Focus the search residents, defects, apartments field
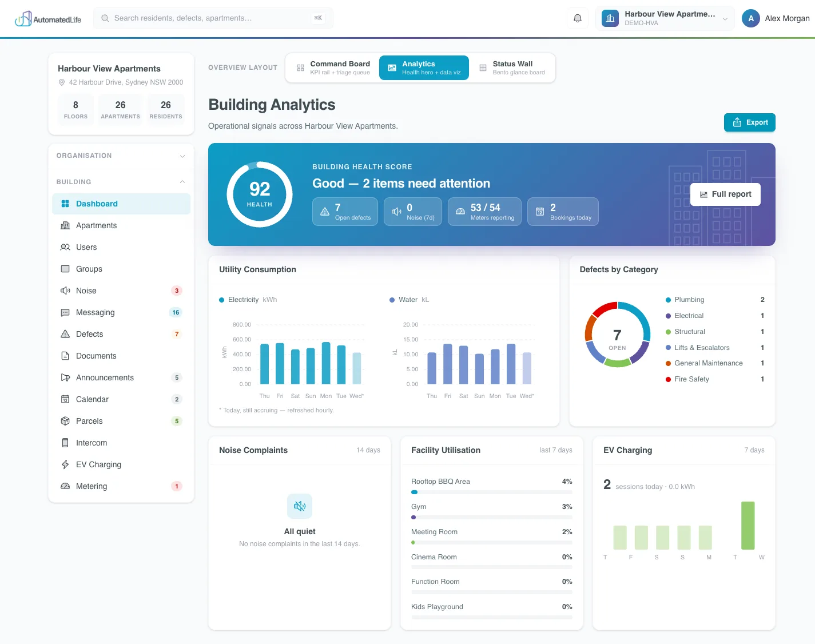The height and width of the screenshot is (644, 815). click(x=213, y=18)
